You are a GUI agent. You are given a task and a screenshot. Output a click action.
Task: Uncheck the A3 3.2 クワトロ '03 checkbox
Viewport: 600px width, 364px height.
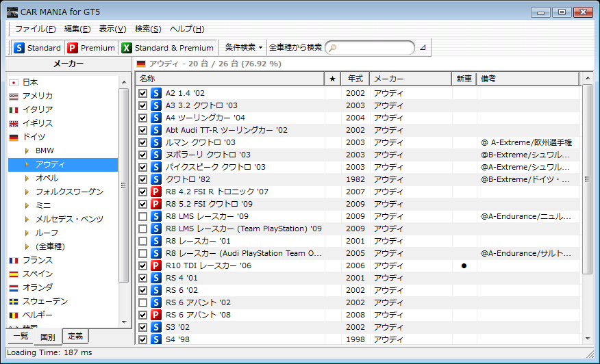tap(142, 105)
